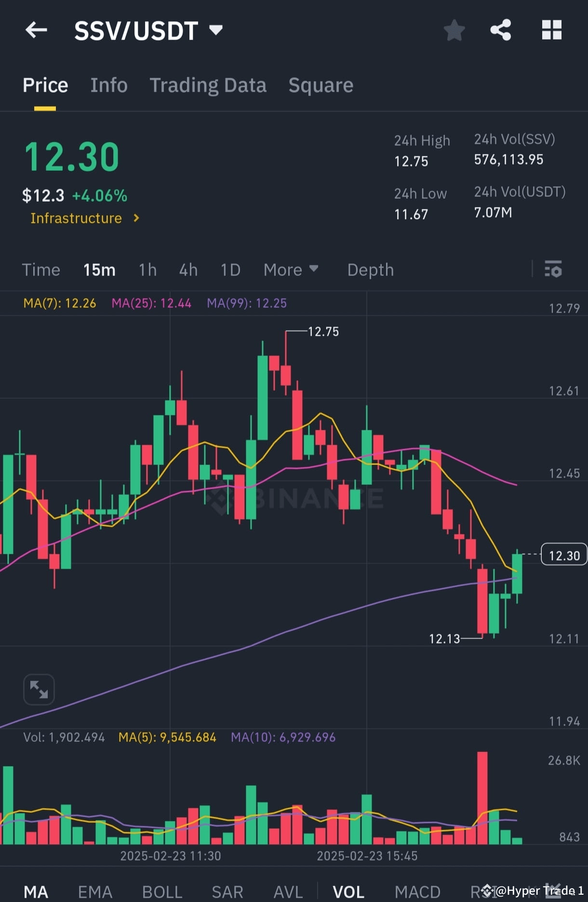Open chart indicator settings icon beside Depth
Viewport: 588px width, 902px height.
click(553, 270)
